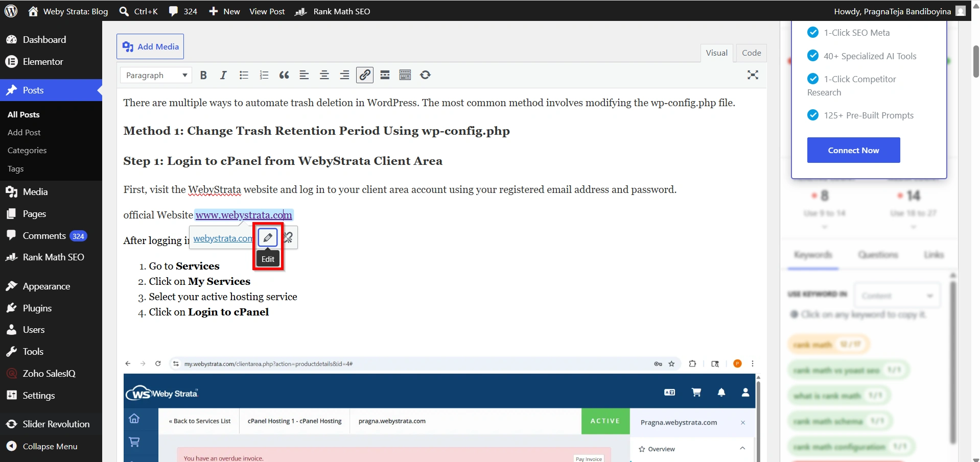
Task: Open the Use Keyword In dropdown
Action: click(897, 296)
